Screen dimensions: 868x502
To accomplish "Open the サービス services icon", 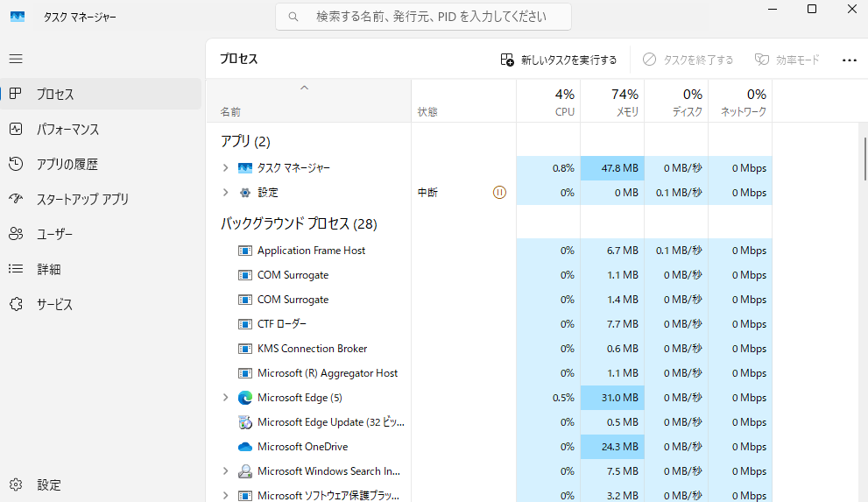I will point(16,304).
